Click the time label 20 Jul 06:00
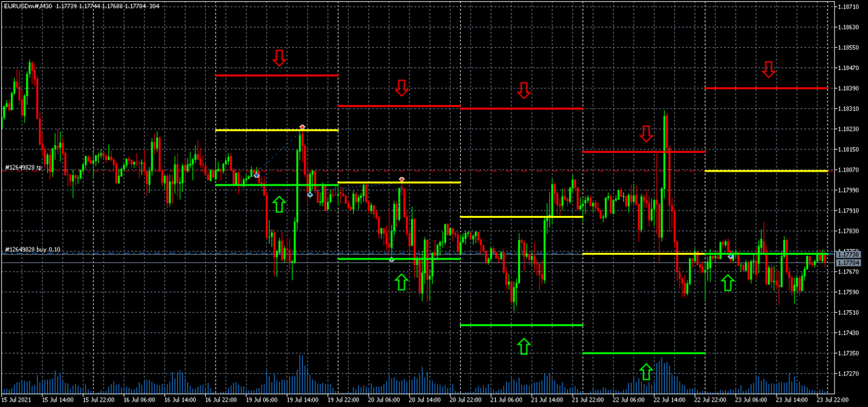Screen dimensions: 868x407 tap(384, 400)
